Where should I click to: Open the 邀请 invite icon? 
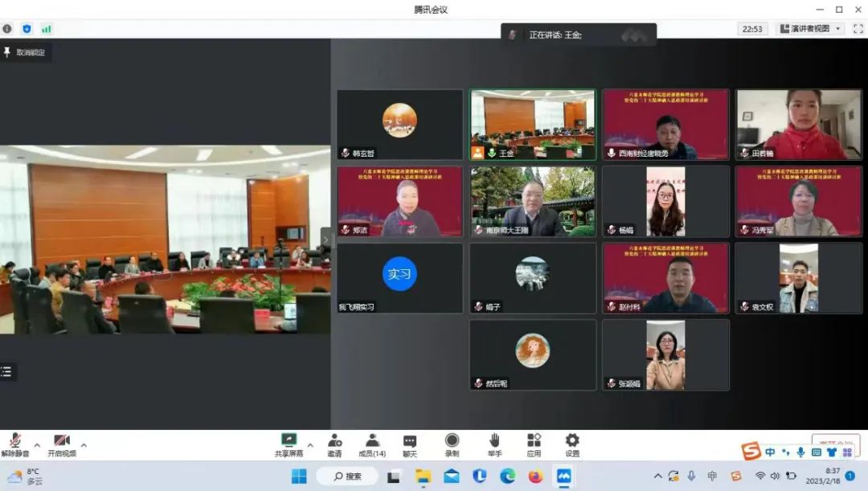pos(334,442)
